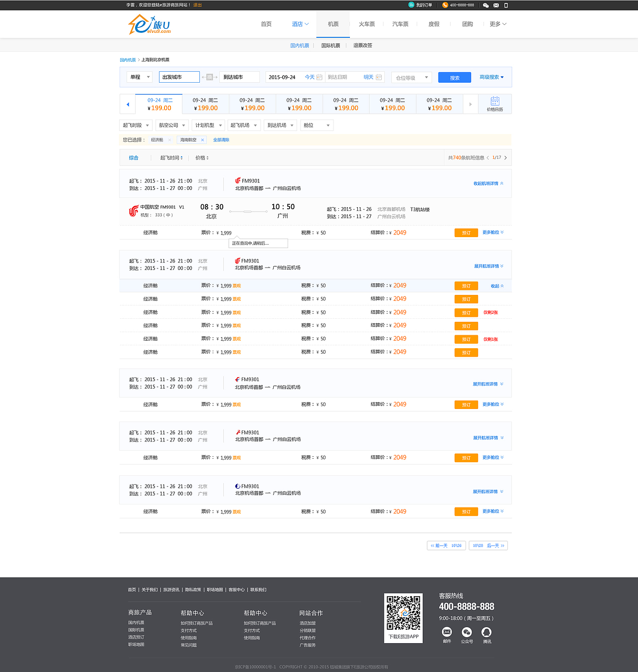The height and width of the screenshot is (672, 638).
Task: Open the 仓位等级 dropdown
Action: click(412, 78)
